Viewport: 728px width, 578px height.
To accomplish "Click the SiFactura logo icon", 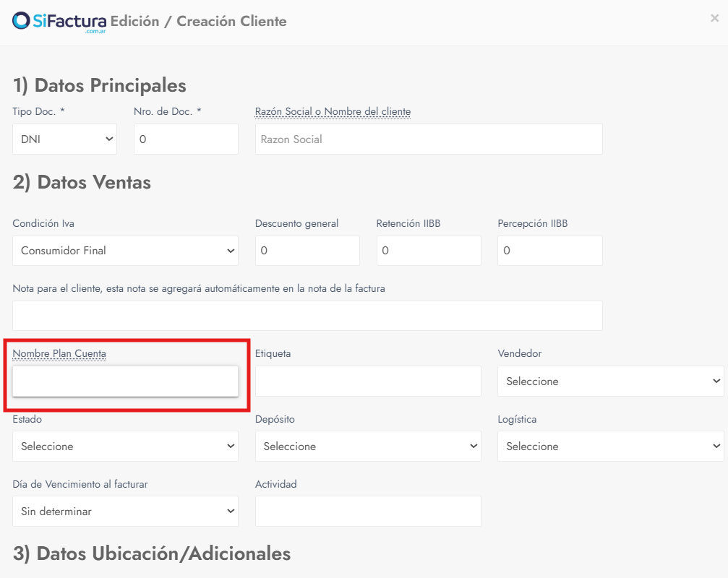I will [x=22, y=20].
